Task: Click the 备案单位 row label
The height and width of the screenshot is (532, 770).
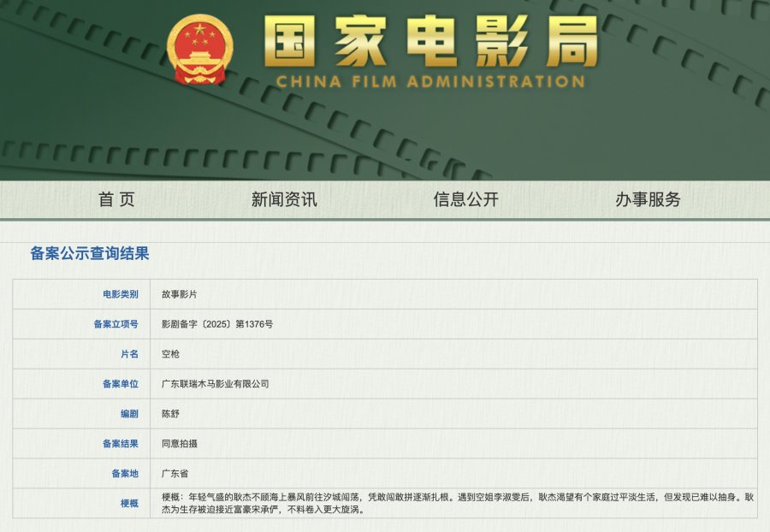Action: coord(120,384)
